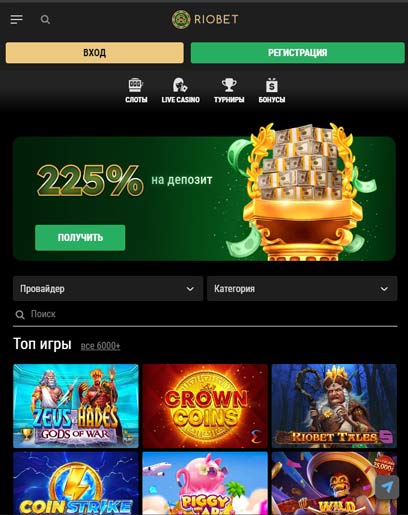Open the hamburger menu icon
Screen dimensions: 408x515
tap(17, 19)
